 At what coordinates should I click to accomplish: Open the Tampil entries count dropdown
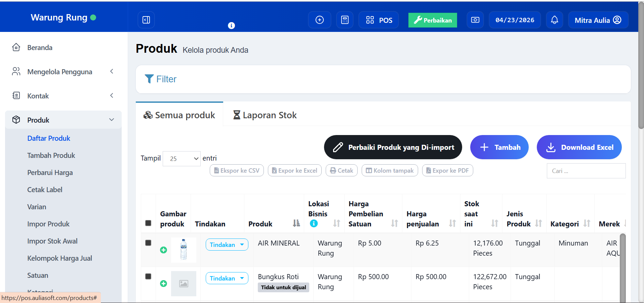(x=182, y=159)
